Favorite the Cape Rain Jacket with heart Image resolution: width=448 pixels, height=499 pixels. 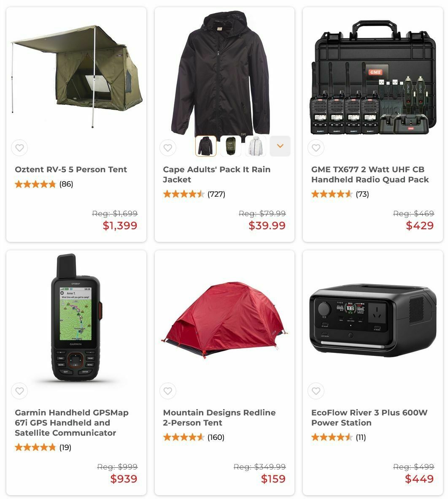(x=168, y=148)
